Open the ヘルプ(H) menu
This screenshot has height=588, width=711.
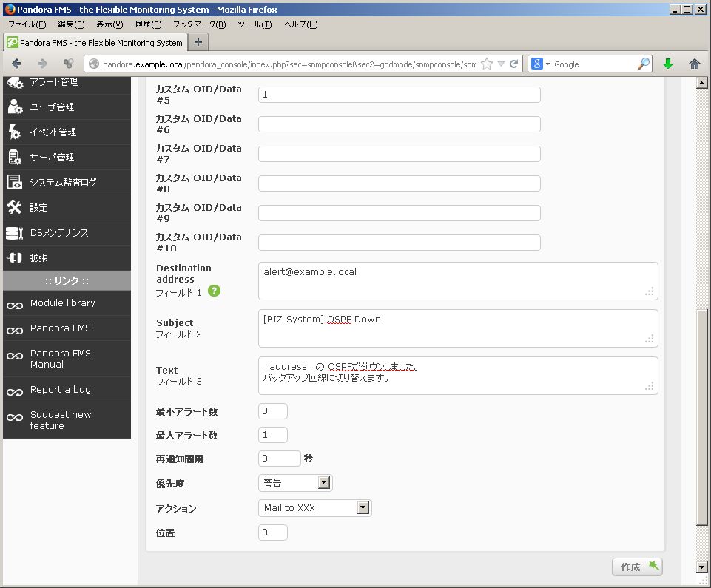point(301,24)
